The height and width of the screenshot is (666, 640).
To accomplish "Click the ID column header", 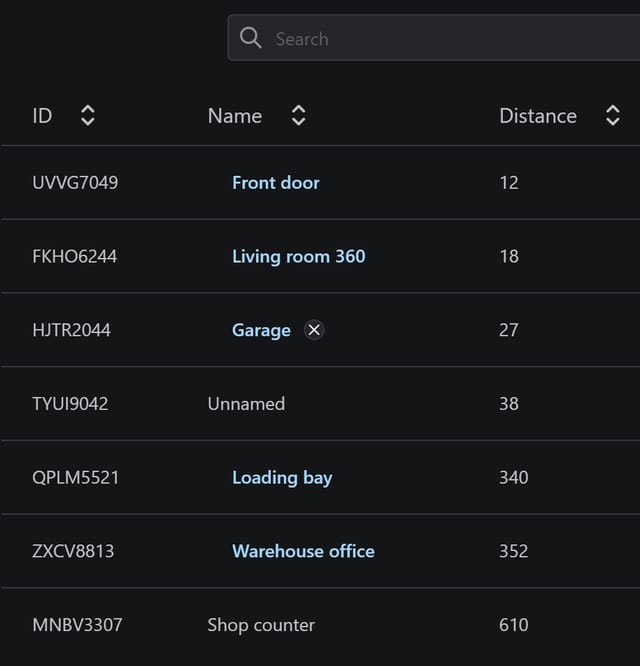I will [42, 116].
